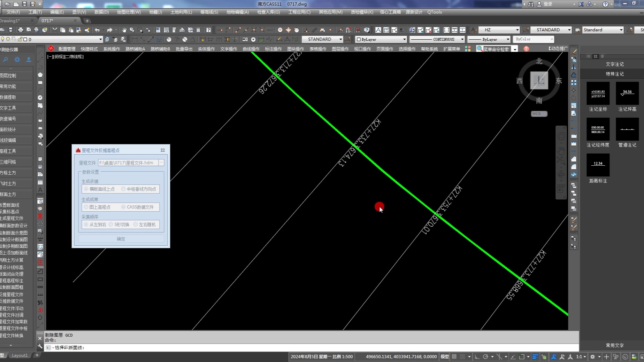The width and height of the screenshot is (644, 362).
Task: Toggle lineweight display in status bar
Action: tap(535, 357)
